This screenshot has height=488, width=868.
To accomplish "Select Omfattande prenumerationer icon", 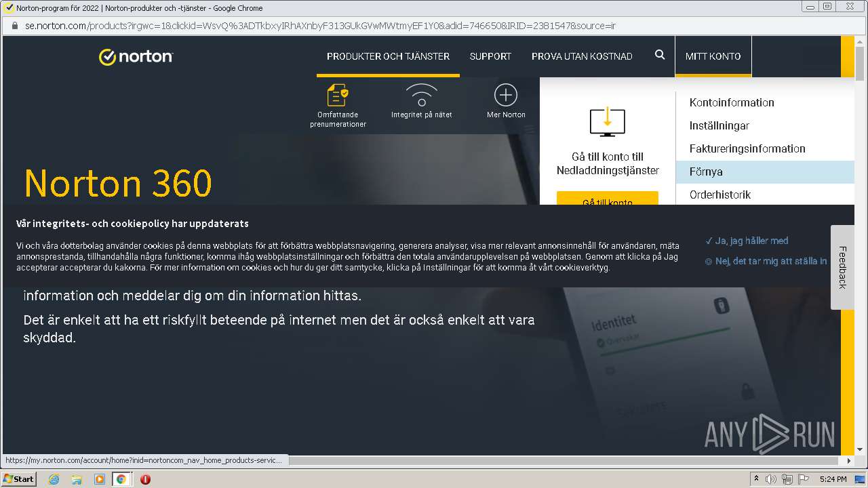I will 338,95.
